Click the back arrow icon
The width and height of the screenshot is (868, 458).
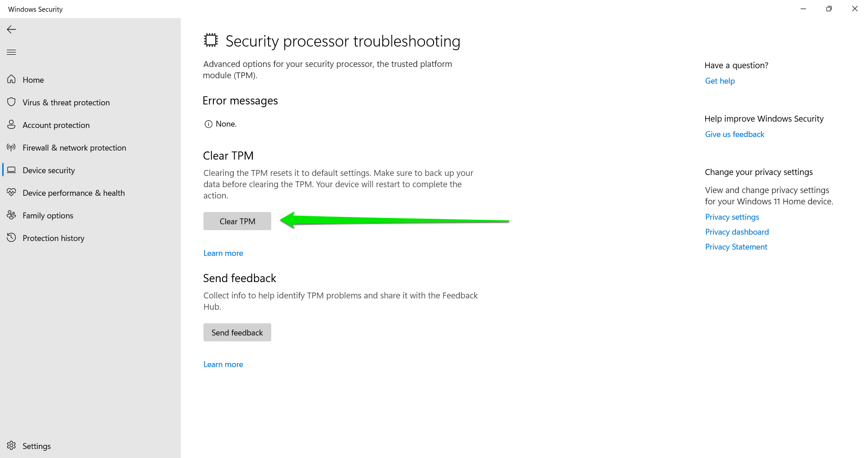pyautogui.click(x=11, y=29)
